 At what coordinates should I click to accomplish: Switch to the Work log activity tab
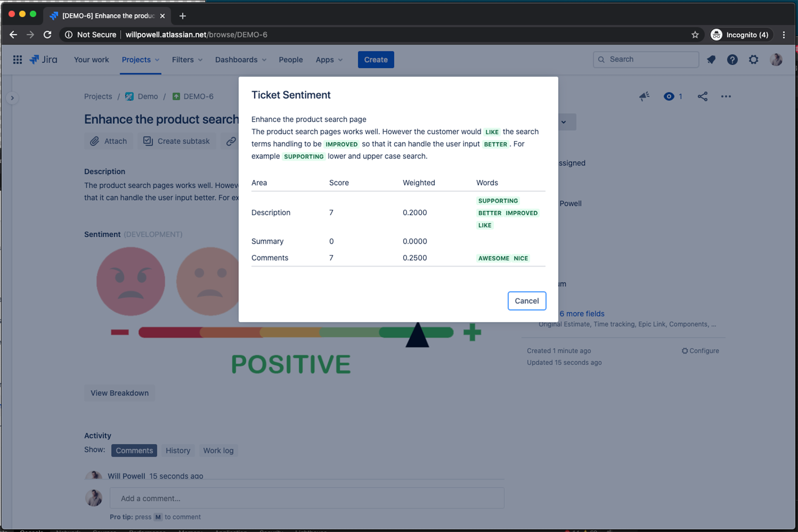tap(218, 451)
